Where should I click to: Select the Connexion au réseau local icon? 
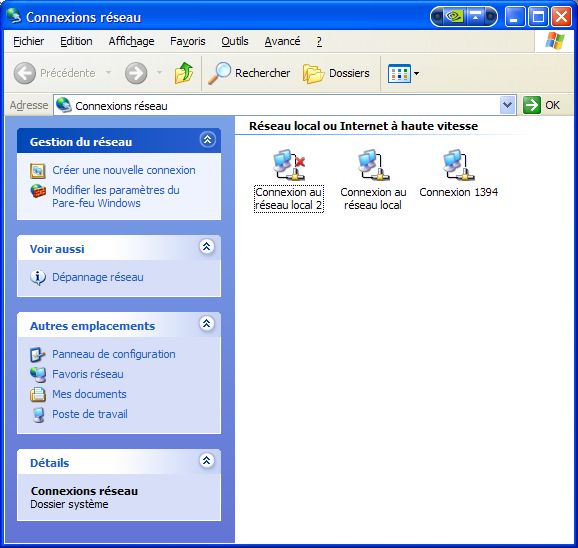(373, 165)
